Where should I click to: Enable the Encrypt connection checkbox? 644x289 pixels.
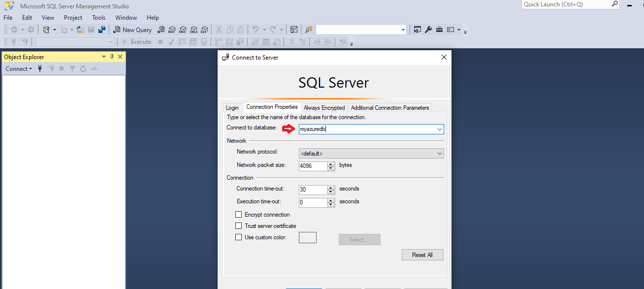tap(239, 215)
